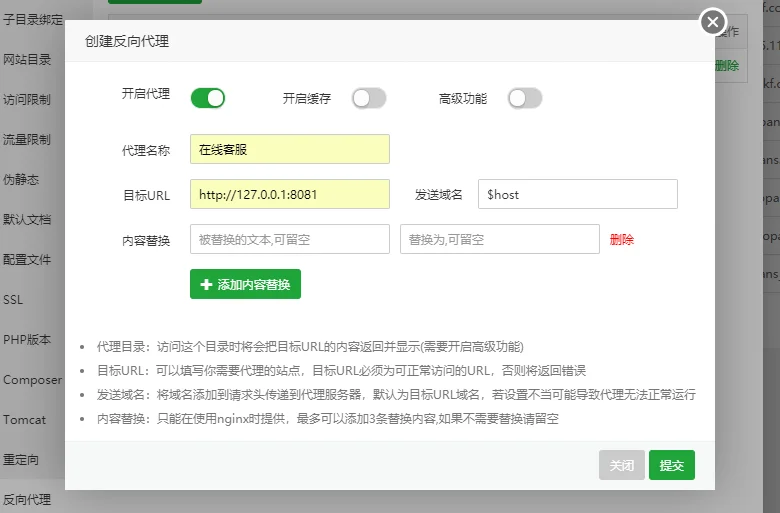The width and height of the screenshot is (780, 513).
Task: Open PHP版本 sidebar item
Action: tap(27, 340)
